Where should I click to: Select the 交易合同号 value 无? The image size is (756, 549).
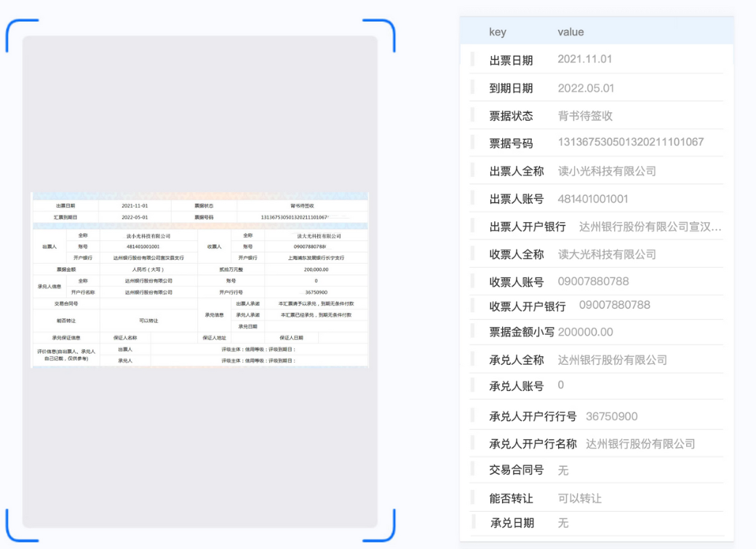[563, 470]
